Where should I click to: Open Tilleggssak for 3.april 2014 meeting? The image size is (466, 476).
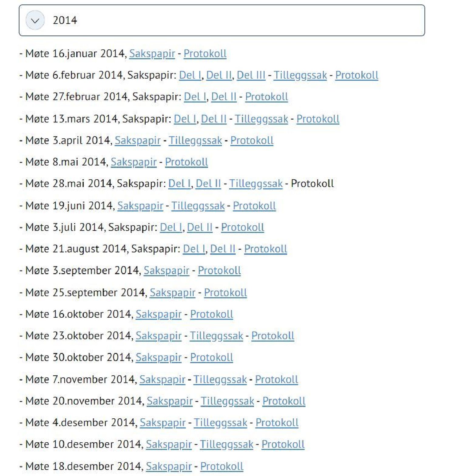coord(195,140)
